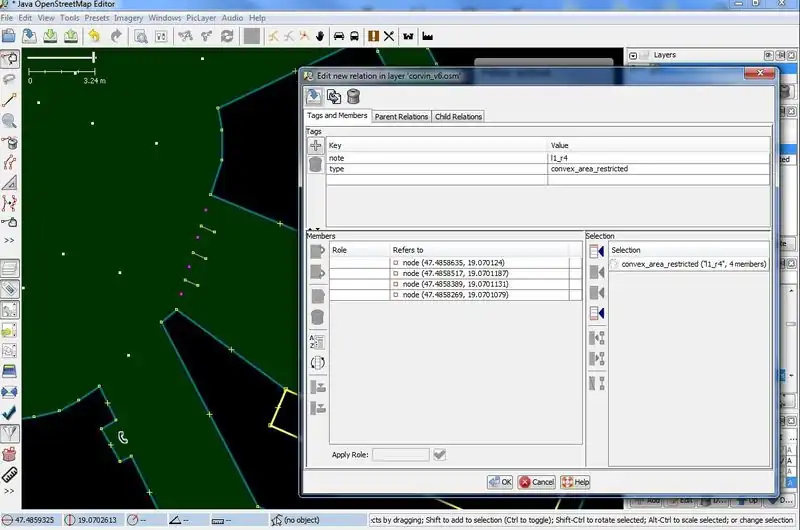The image size is (800, 530).
Task: Click the apply role checkmark button
Action: (x=439, y=455)
